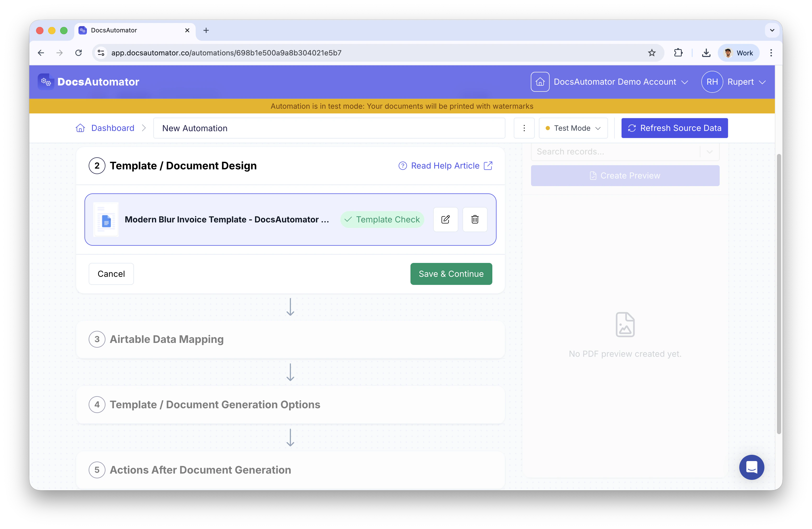Viewport: 812px width, 529px height.
Task: Edit the Modern Blur Invoice template
Action: pos(446,220)
